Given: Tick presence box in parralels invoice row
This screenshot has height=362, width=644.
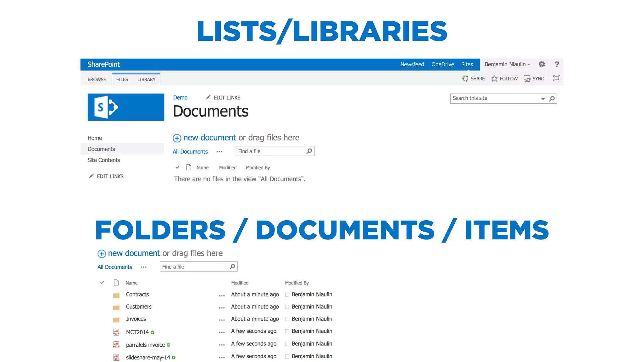Looking at the screenshot, I should click(287, 344).
